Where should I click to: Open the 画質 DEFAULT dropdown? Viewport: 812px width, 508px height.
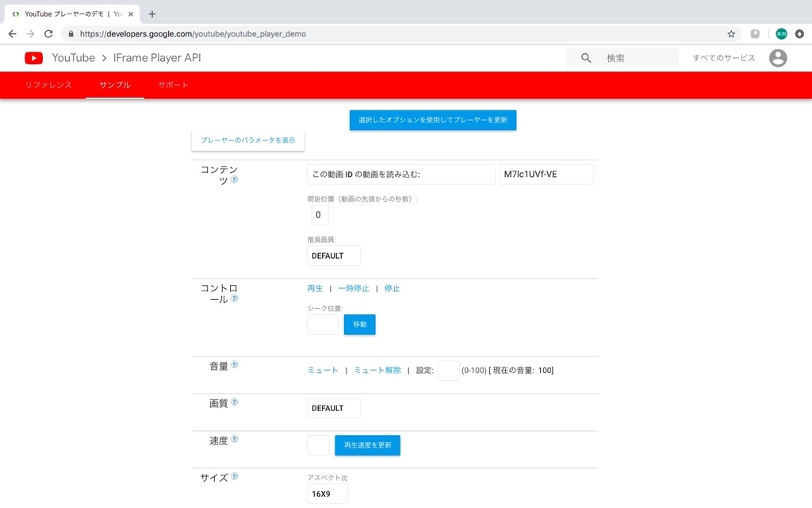pos(333,407)
